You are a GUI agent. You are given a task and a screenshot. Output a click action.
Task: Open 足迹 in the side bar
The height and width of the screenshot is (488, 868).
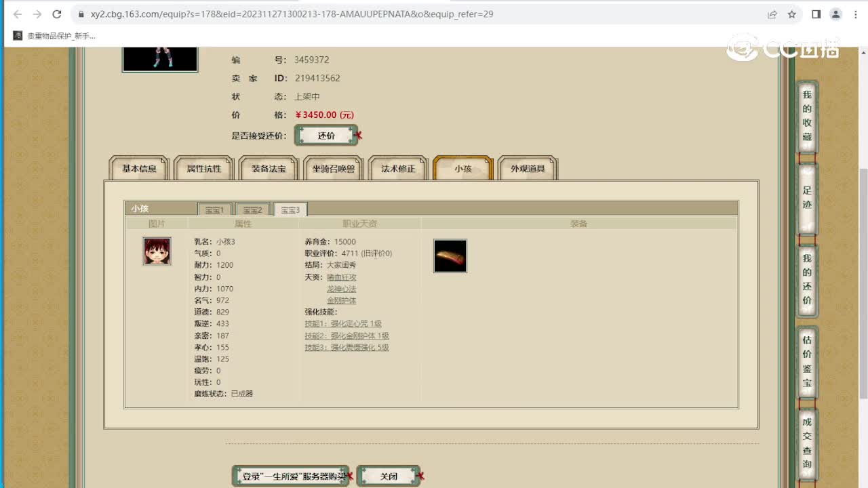[x=807, y=198]
